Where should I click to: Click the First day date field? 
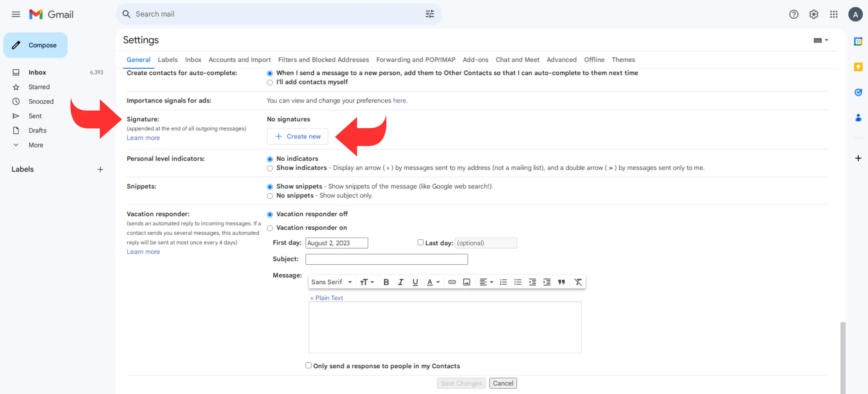pyautogui.click(x=336, y=243)
